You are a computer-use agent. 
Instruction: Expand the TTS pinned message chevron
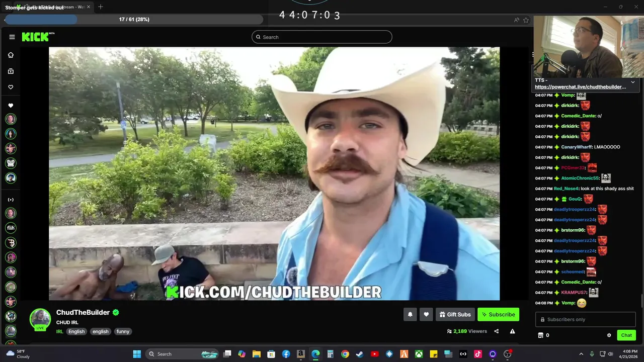click(632, 82)
